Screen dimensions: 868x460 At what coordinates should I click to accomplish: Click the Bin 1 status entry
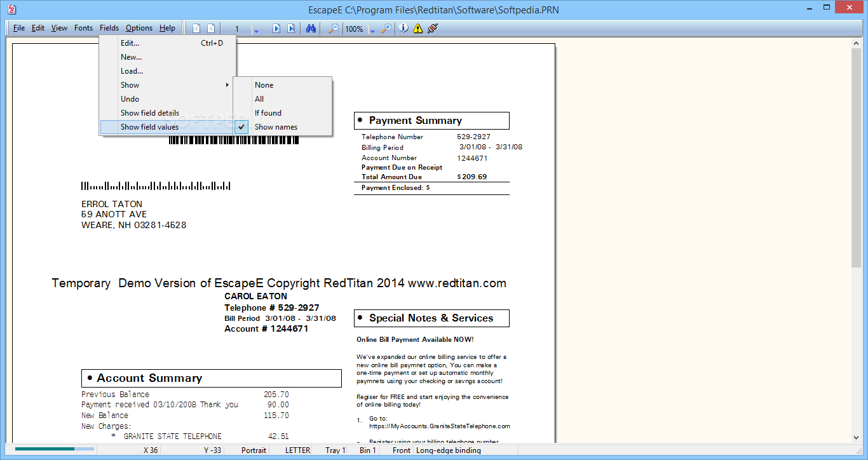click(x=368, y=450)
